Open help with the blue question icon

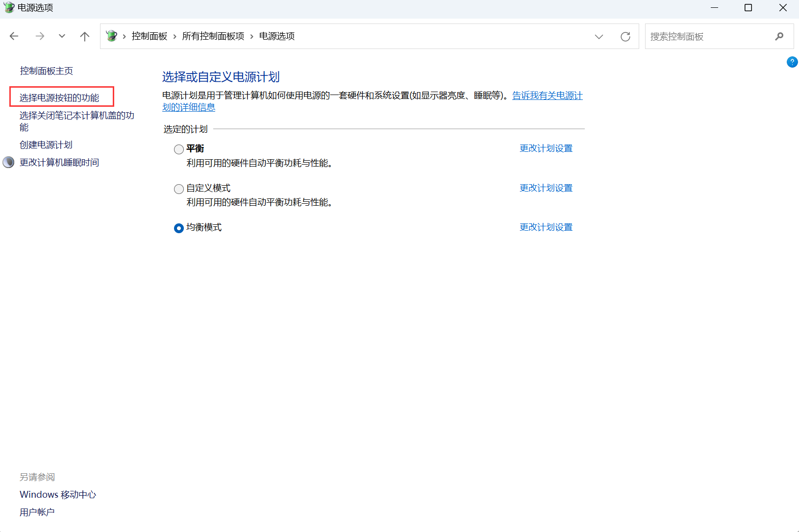point(792,62)
